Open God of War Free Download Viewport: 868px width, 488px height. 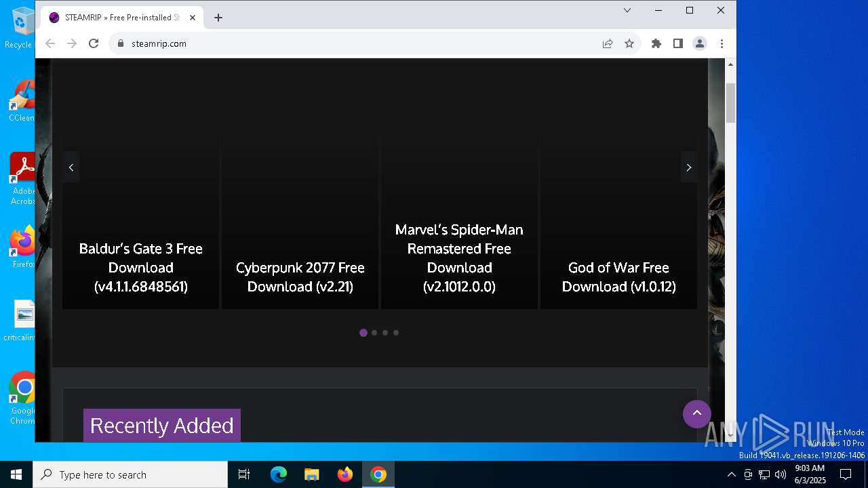click(618, 277)
